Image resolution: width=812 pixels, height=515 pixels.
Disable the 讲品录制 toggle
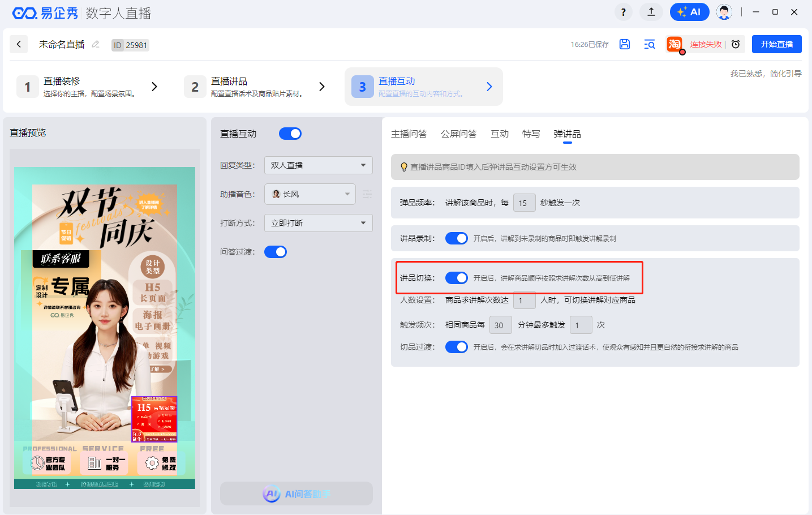(x=456, y=238)
